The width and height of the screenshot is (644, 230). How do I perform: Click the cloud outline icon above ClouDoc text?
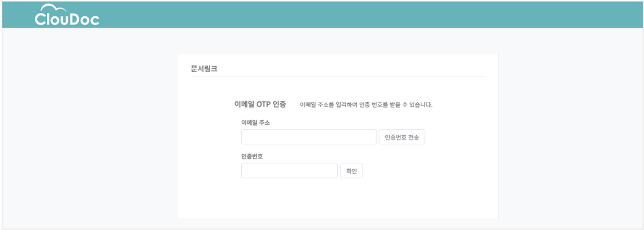(55, 9)
